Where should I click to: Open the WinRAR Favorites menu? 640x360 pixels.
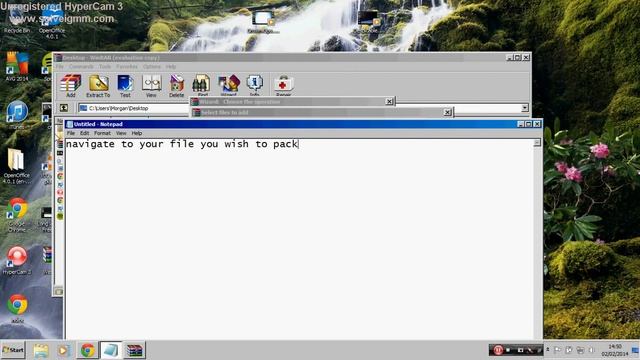pyautogui.click(x=127, y=67)
